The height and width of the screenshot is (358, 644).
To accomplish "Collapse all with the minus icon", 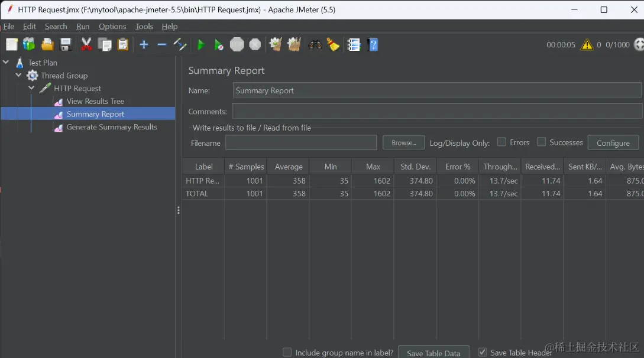I will coord(162,44).
